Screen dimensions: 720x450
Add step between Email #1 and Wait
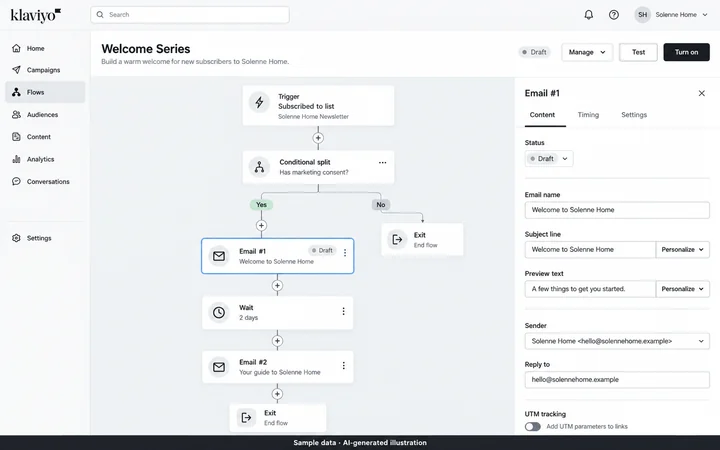point(277,286)
